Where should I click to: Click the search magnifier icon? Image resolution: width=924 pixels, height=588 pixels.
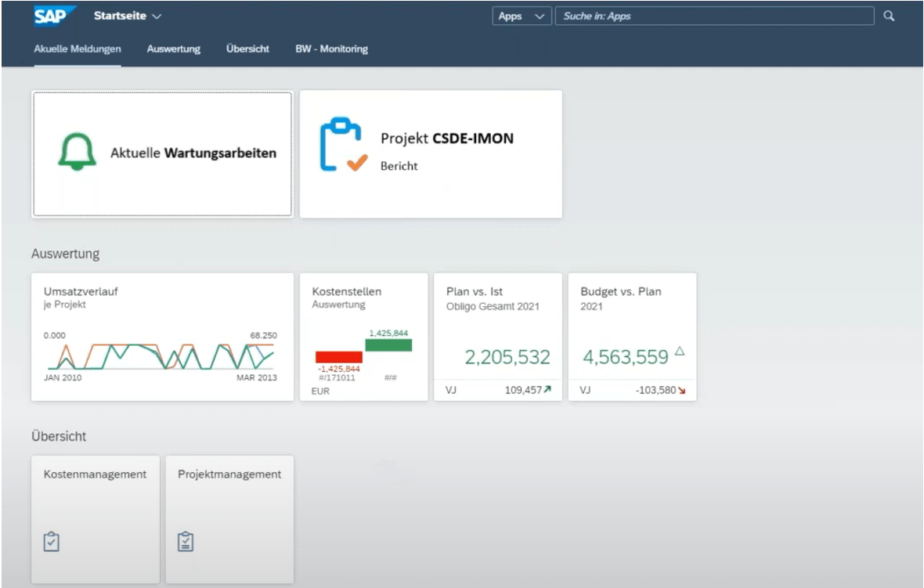coord(889,16)
